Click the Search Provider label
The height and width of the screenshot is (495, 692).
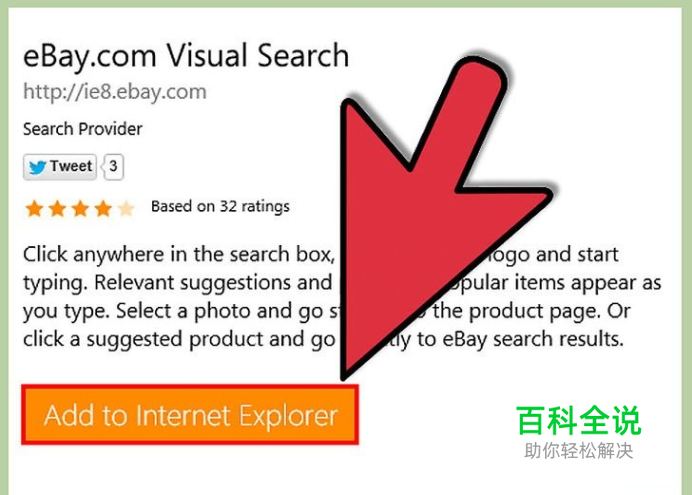coord(83,129)
